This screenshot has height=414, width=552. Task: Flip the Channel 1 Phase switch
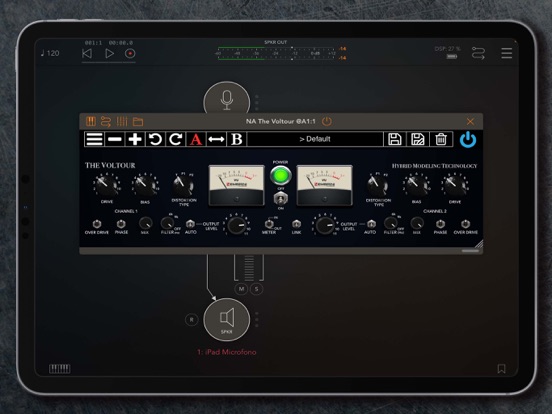coord(121,224)
